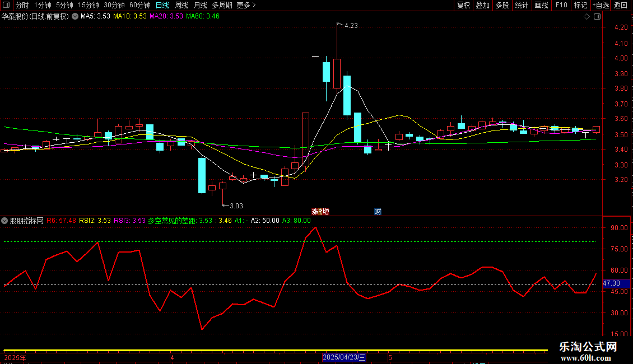Open the 画线 drawing tools
The height and width of the screenshot is (364, 633).
[541, 5]
